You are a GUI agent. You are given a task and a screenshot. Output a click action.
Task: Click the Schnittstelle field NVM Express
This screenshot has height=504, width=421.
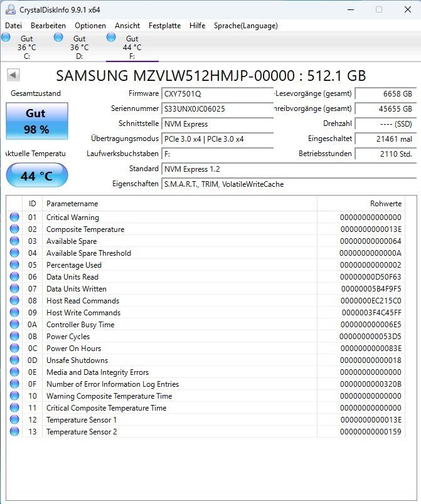point(217,124)
